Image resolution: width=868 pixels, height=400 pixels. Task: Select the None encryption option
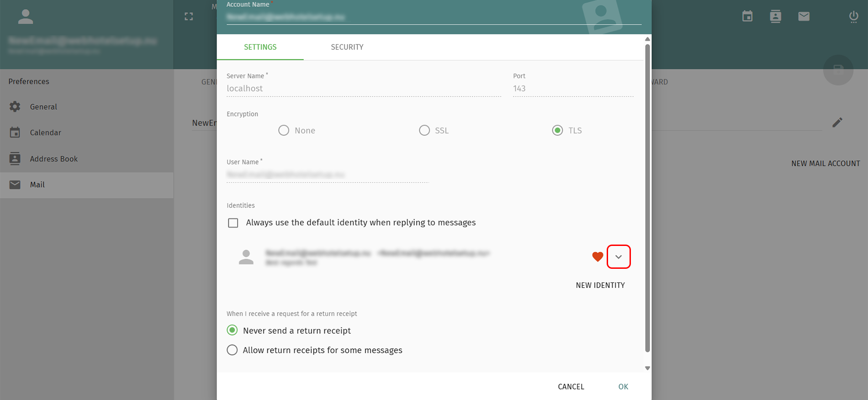coord(284,131)
